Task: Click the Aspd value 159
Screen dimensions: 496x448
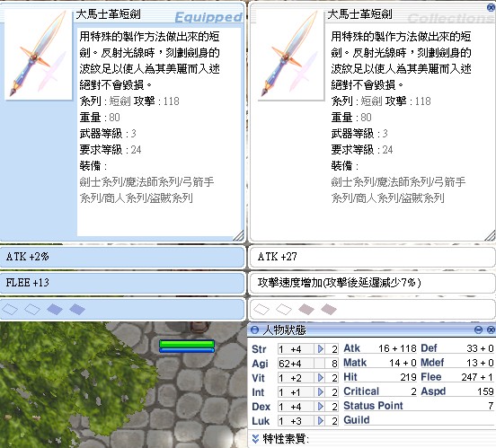Action: click(485, 391)
